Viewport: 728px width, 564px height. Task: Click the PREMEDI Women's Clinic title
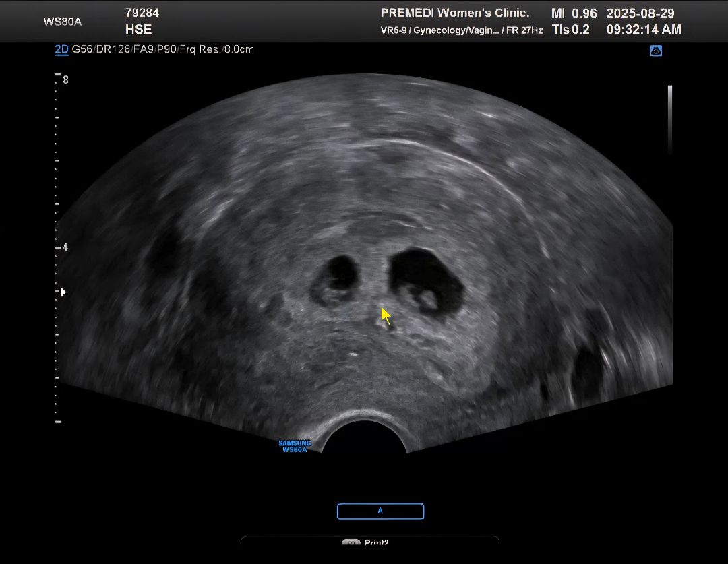[x=455, y=13]
